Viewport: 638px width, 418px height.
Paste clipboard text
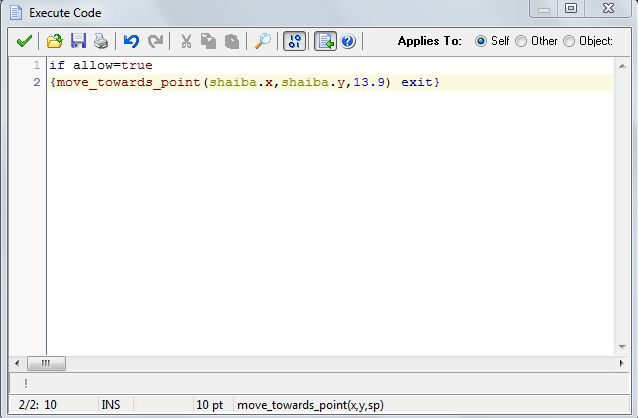pyautogui.click(x=232, y=41)
